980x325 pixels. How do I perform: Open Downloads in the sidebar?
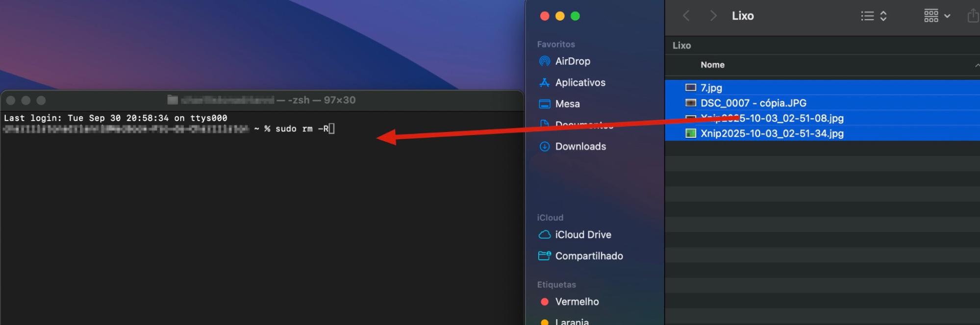[x=580, y=147]
